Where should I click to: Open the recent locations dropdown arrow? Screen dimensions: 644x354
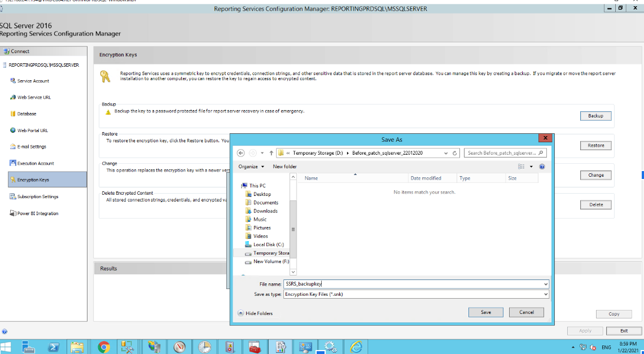click(x=262, y=153)
